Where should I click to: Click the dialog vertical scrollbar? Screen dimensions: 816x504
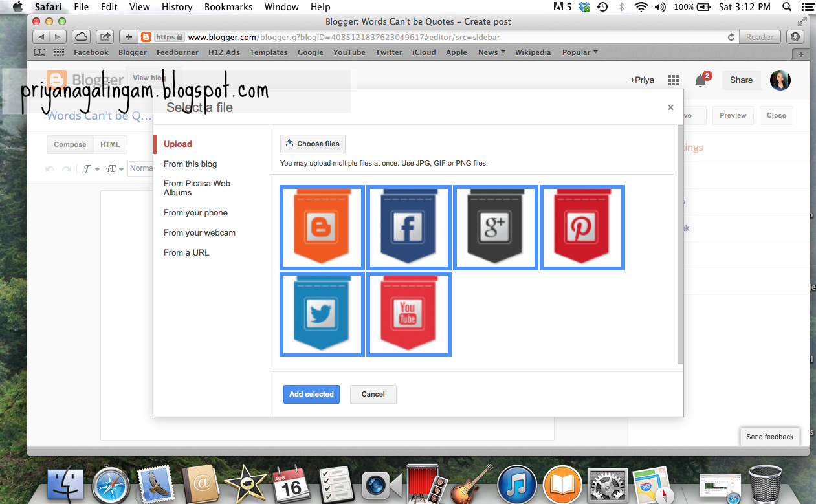click(x=680, y=245)
